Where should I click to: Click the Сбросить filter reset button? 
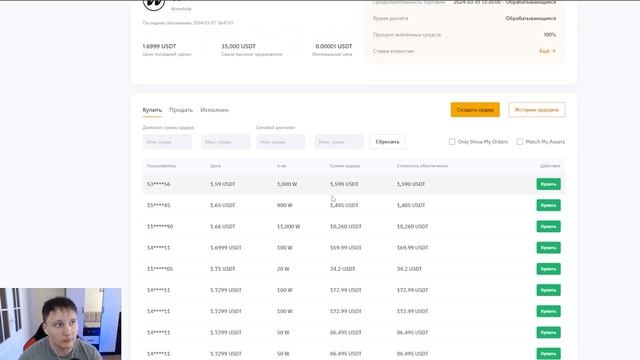click(x=387, y=142)
